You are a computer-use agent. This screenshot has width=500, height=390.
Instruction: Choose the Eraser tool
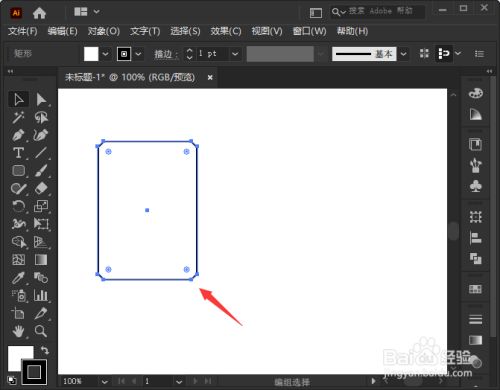tap(41, 189)
